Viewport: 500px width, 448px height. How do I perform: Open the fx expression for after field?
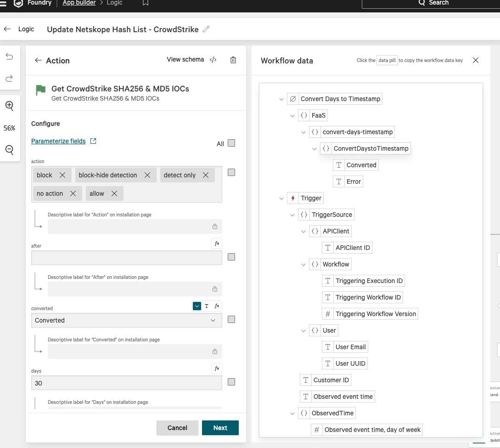pos(217,244)
